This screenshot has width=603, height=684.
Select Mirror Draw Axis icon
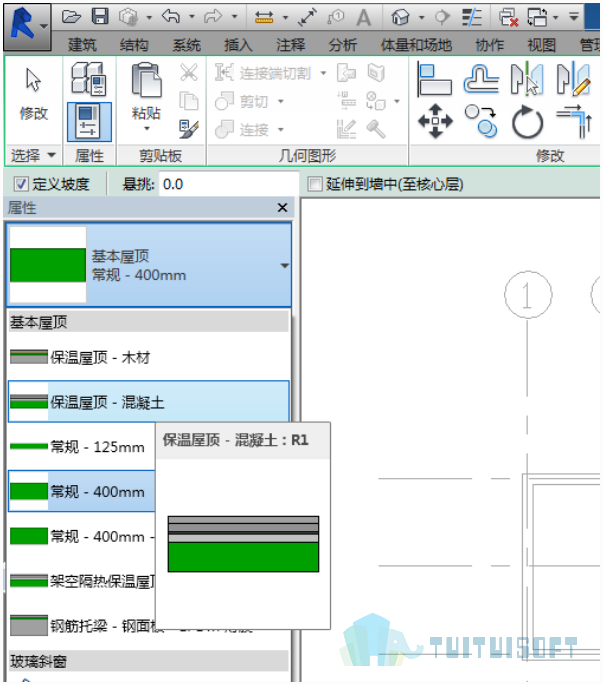click(x=574, y=79)
